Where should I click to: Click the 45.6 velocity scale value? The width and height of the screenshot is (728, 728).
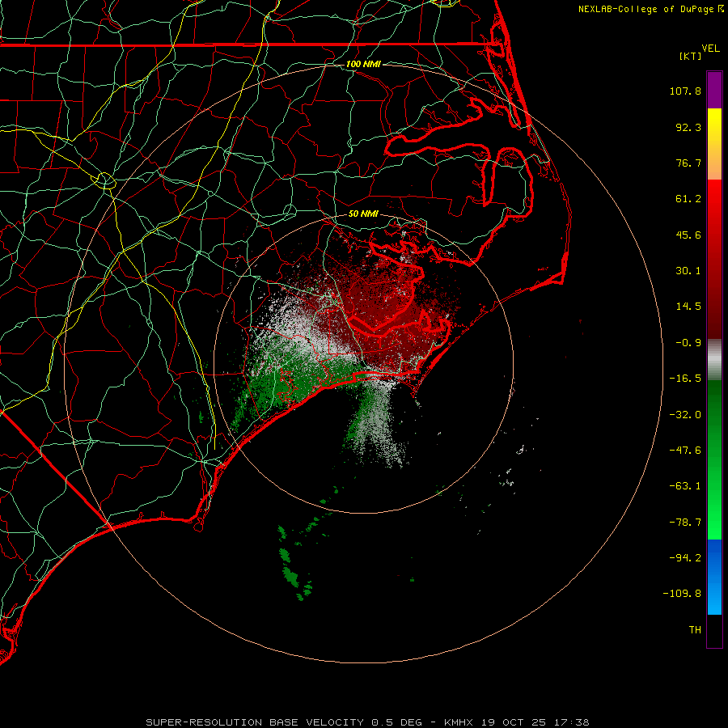click(x=688, y=235)
